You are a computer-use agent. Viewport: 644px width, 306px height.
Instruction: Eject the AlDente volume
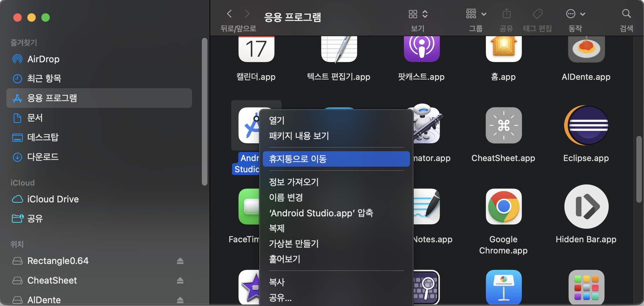[180, 300]
